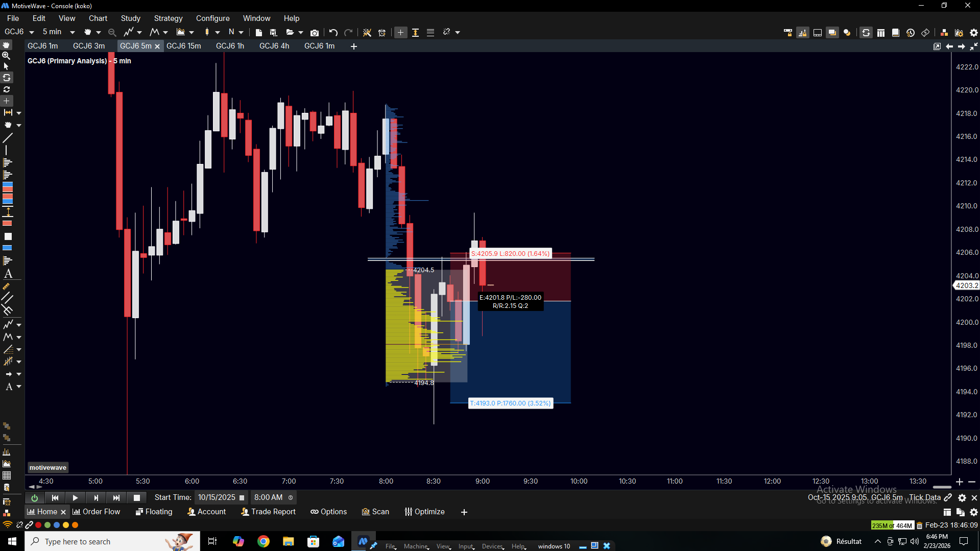Expand the hand tool dropdown arrow
980x551 pixels.
[x=99, y=32]
